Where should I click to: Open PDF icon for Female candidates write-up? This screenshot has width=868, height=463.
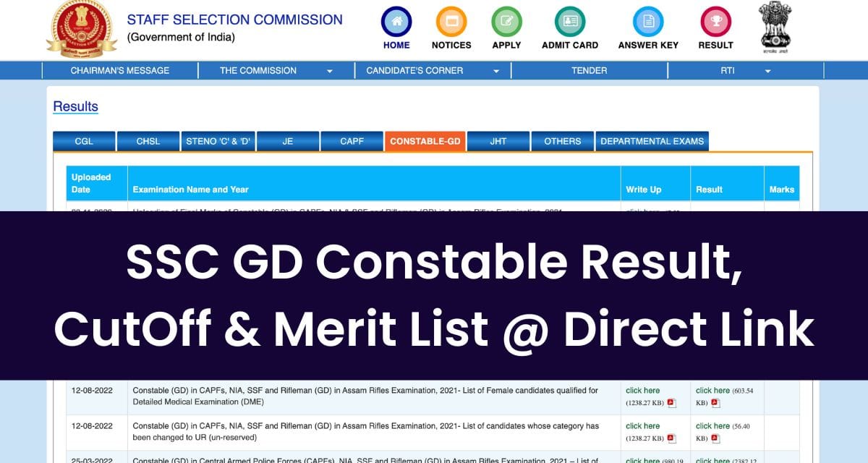pos(671,403)
